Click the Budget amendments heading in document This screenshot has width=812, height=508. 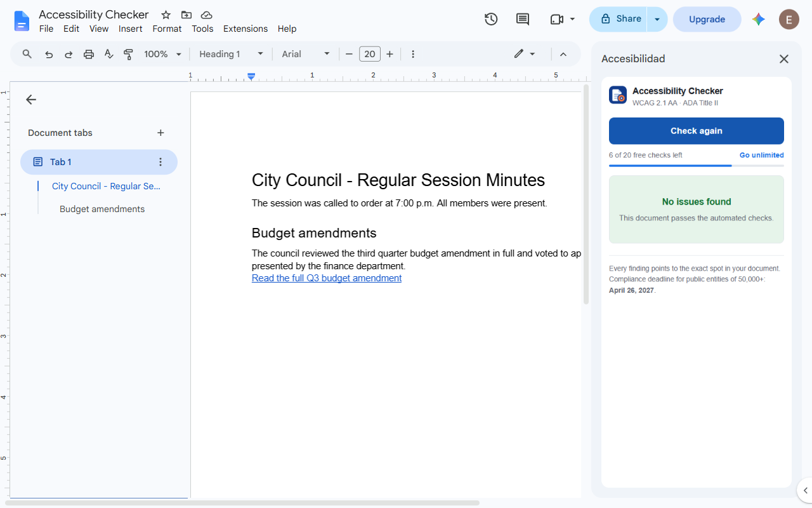tap(314, 233)
